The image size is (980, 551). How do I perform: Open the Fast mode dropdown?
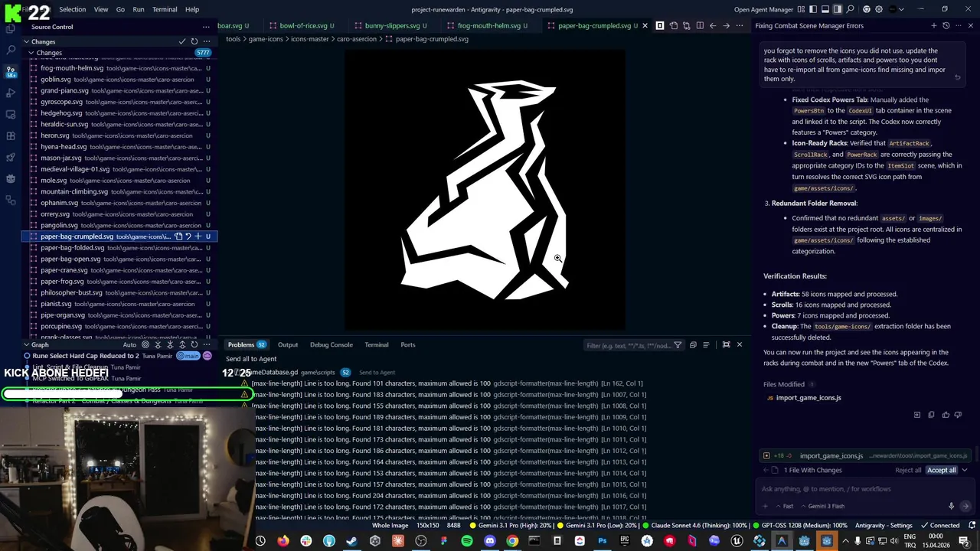(785, 506)
